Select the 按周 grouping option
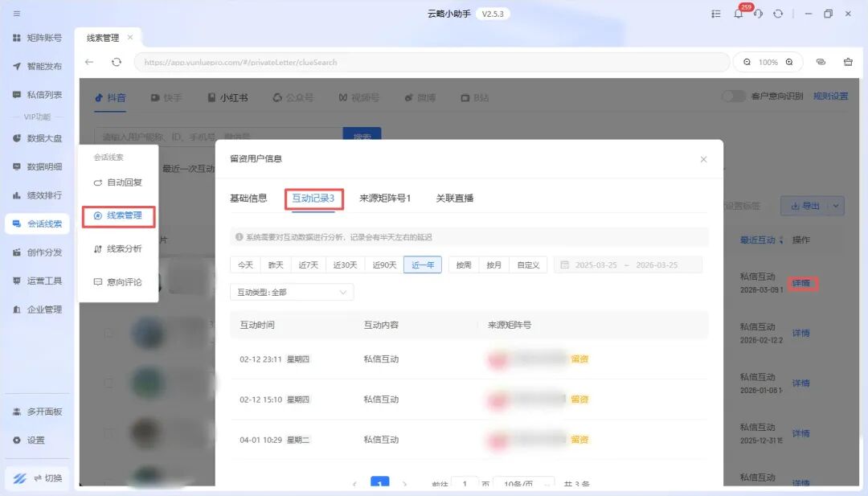The width and height of the screenshot is (868, 496). click(x=464, y=264)
